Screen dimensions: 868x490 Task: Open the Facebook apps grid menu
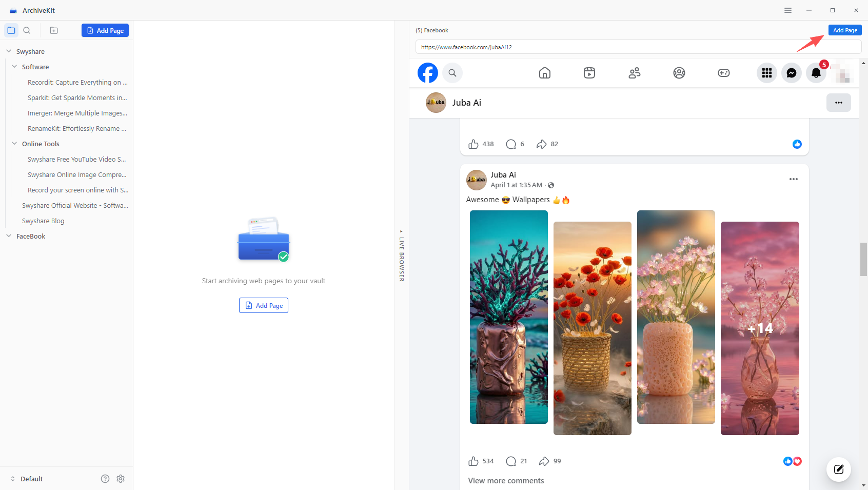(766, 73)
